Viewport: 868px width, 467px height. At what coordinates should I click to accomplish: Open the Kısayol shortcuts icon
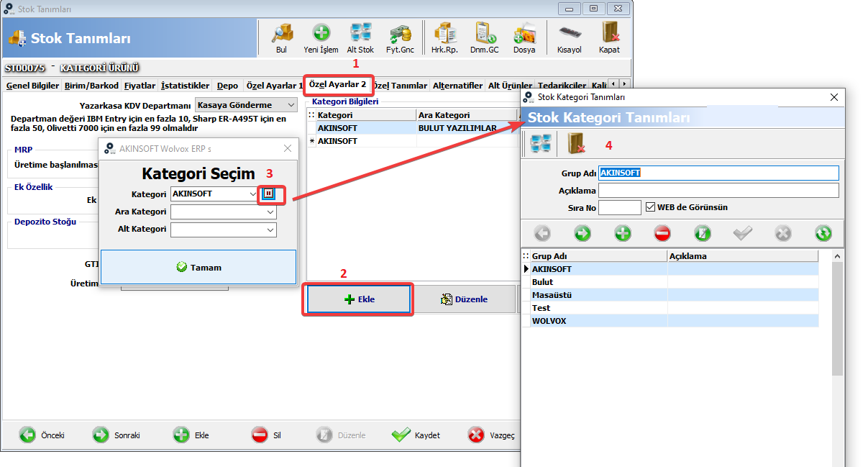(x=569, y=37)
